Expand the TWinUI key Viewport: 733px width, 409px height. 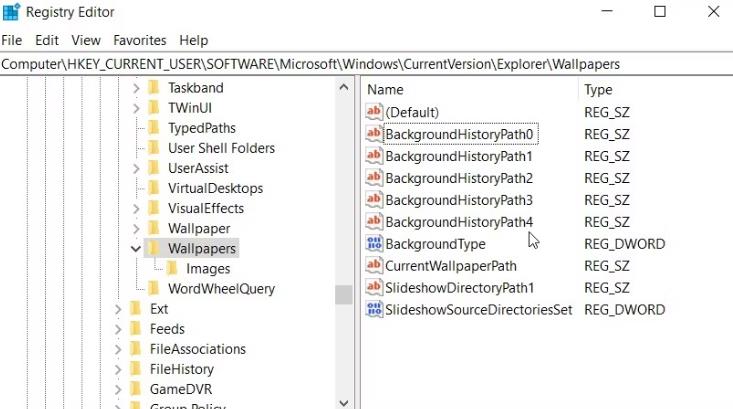coord(136,108)
